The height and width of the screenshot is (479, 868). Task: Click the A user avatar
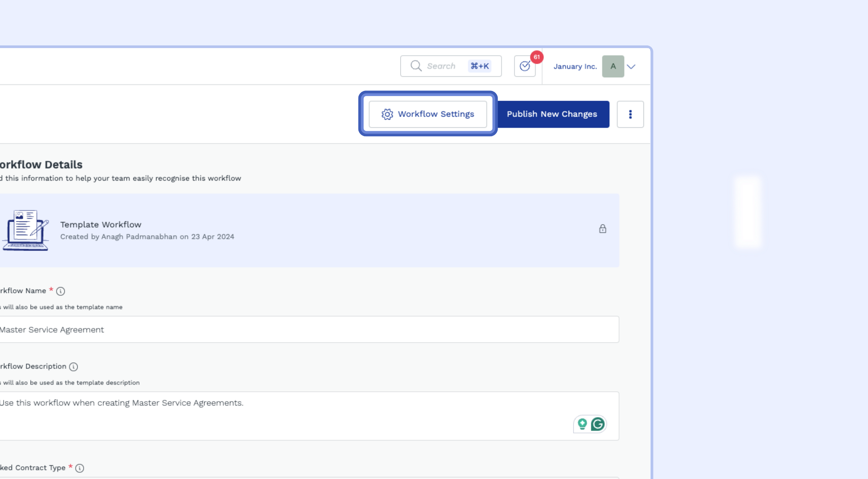click(x=613, y=66)
